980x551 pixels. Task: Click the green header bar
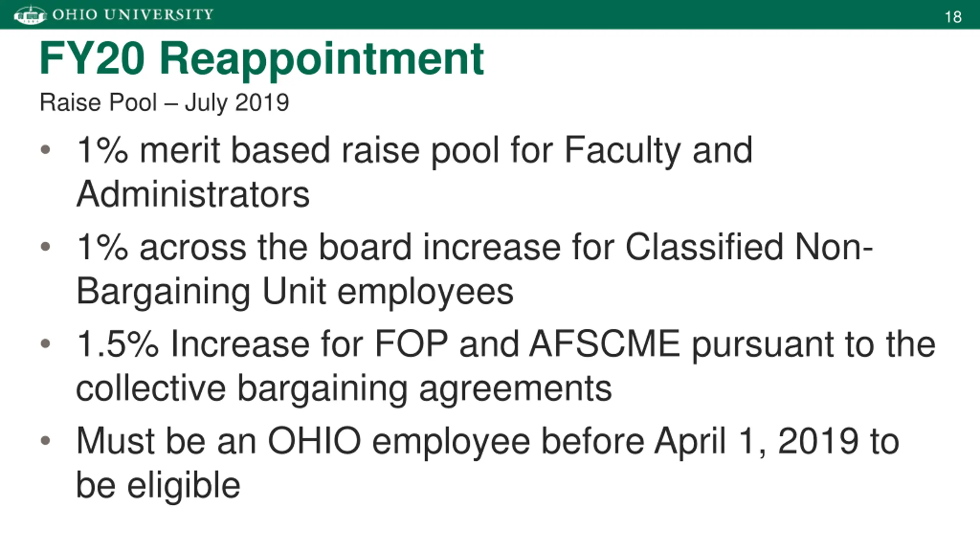pyautogui.click(x=490, y=15)
